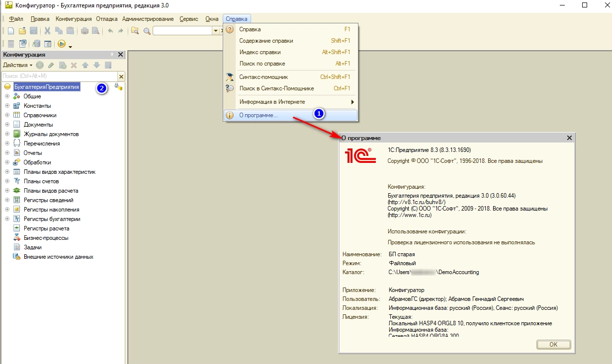Click the Move up arrow icon
612x364 pixels.
point(85,65)
